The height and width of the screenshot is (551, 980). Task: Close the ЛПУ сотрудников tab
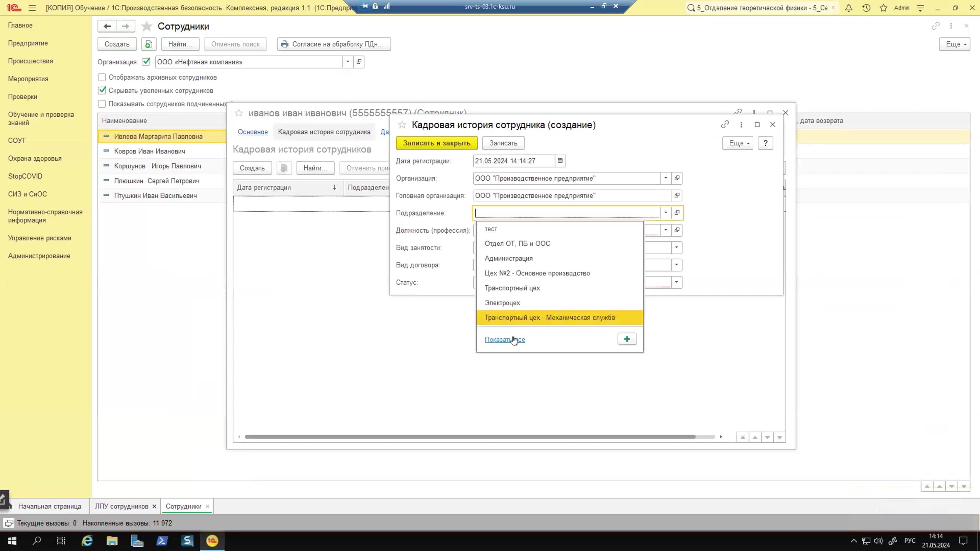[x=154, y=507]
